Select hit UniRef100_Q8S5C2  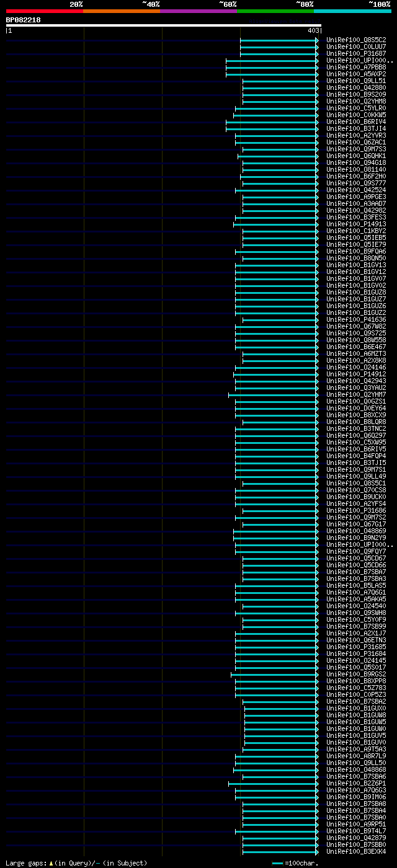coord(356,40)
